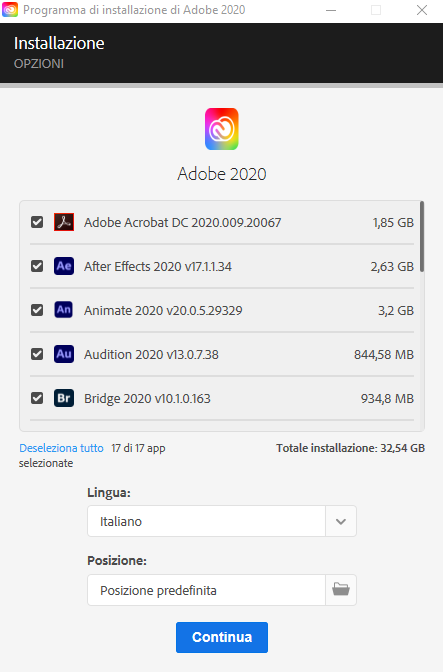Viewport: 443px width, 672px height.
Task: Click the Creative Cloud icon in title bar
Action: click(10, 9)
